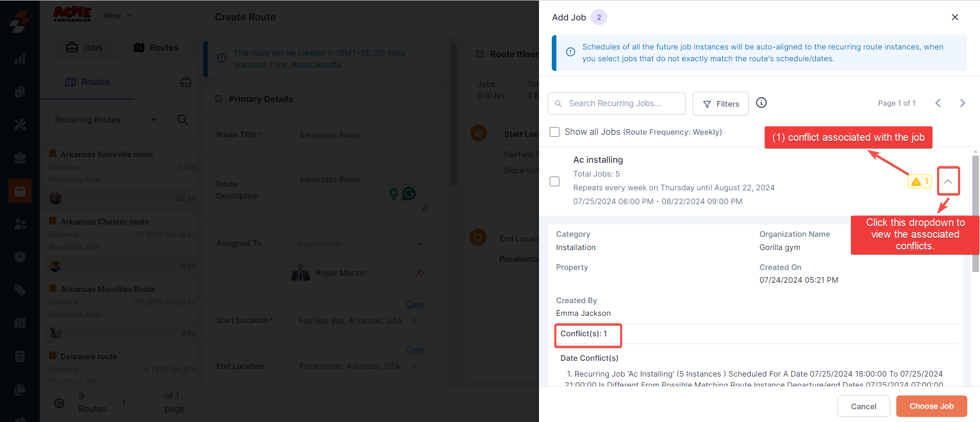Click Clear link above End Location
This screenshot has height=422, width=980.
(x=415, y=350)
